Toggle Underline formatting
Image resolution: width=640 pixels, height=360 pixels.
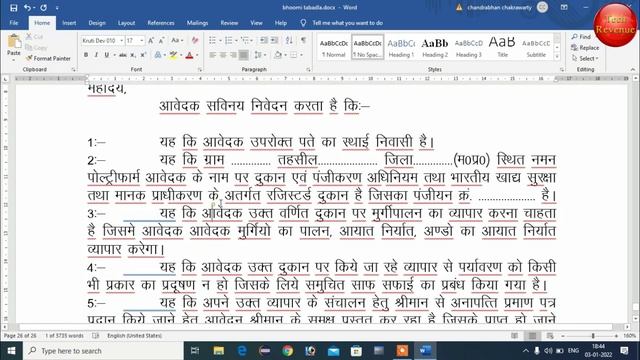107,55
